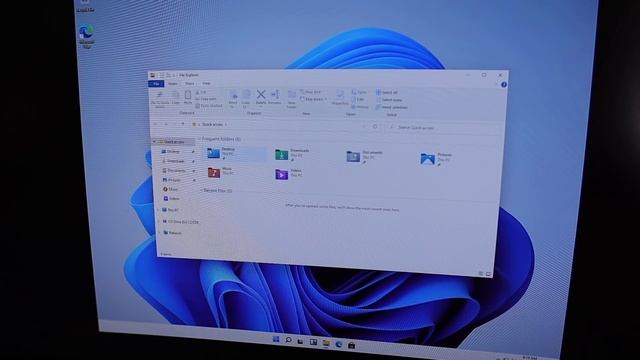Select the Music folder in Frequent folders
The image size is (640, 360).
tap(220, 172)
